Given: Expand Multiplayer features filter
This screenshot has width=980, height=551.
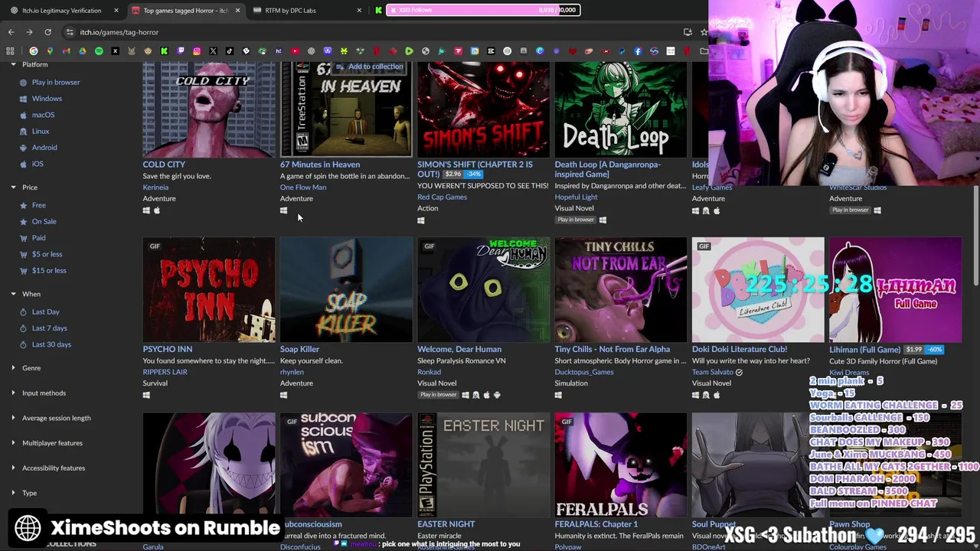Looking at the screenshot, I should coord(46,443).
